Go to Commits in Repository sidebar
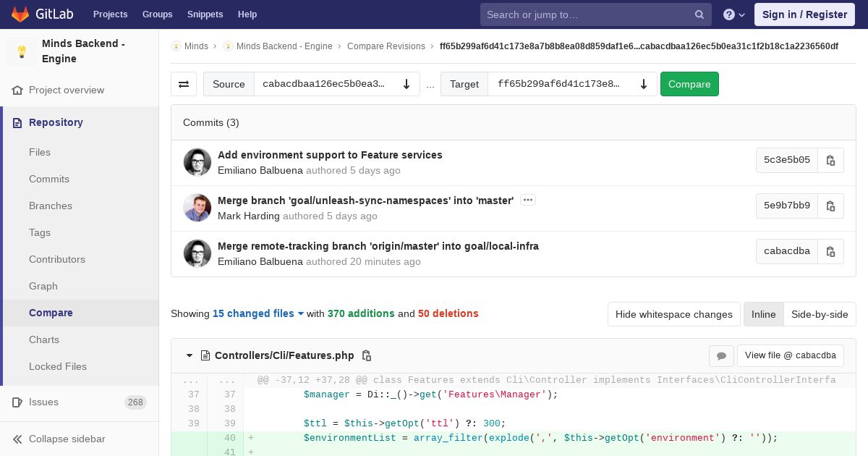This screenshot has height=456, width=868. 49,179
